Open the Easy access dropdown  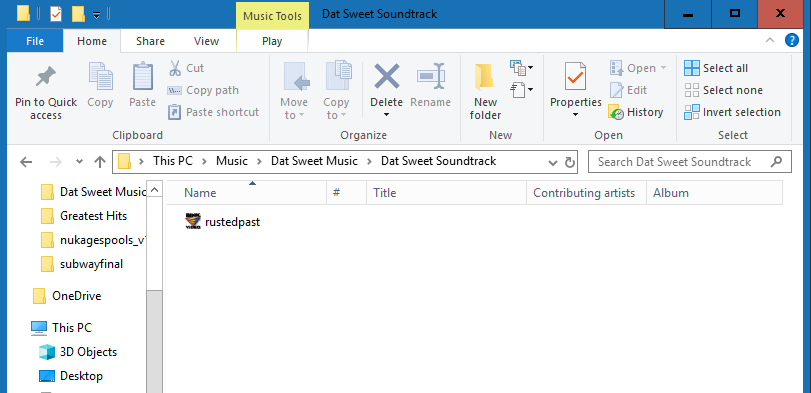click(x=522, y=90)
